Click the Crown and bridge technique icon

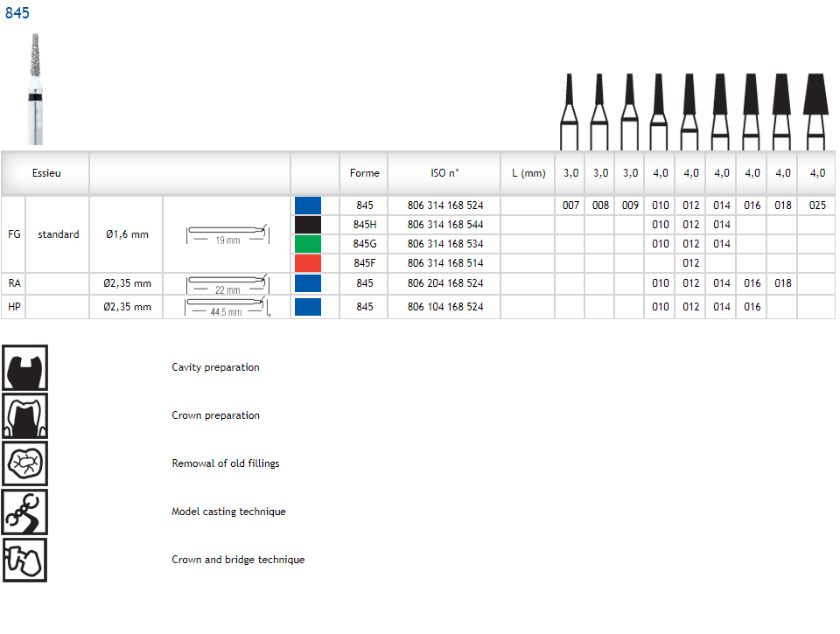click(25, 560)
